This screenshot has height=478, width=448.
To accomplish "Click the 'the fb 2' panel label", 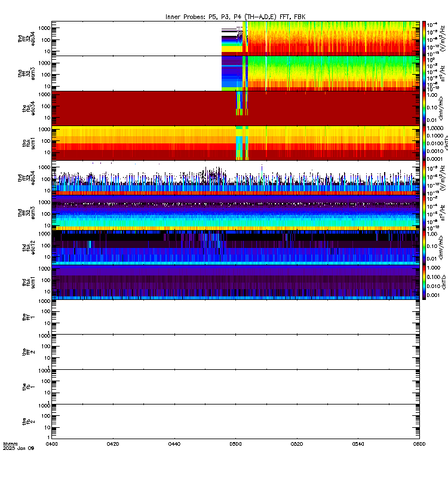I will click(29, 422).
